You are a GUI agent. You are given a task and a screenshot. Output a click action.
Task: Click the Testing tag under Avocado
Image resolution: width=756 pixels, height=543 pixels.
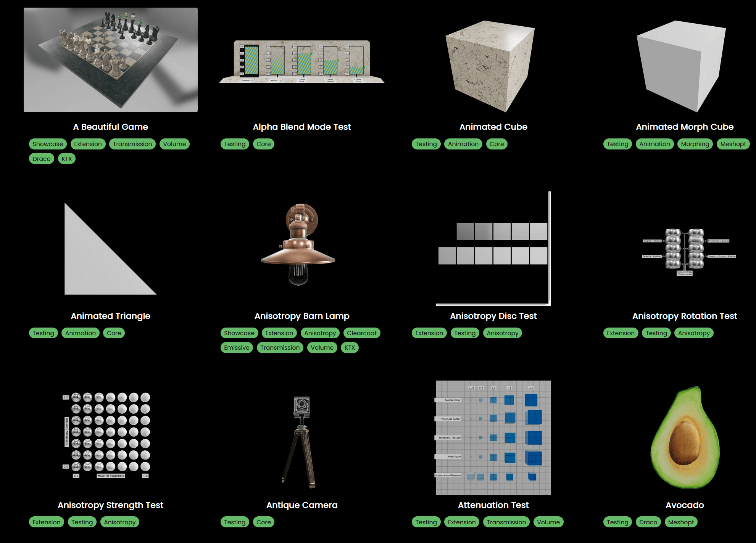(x=617, y=522)
